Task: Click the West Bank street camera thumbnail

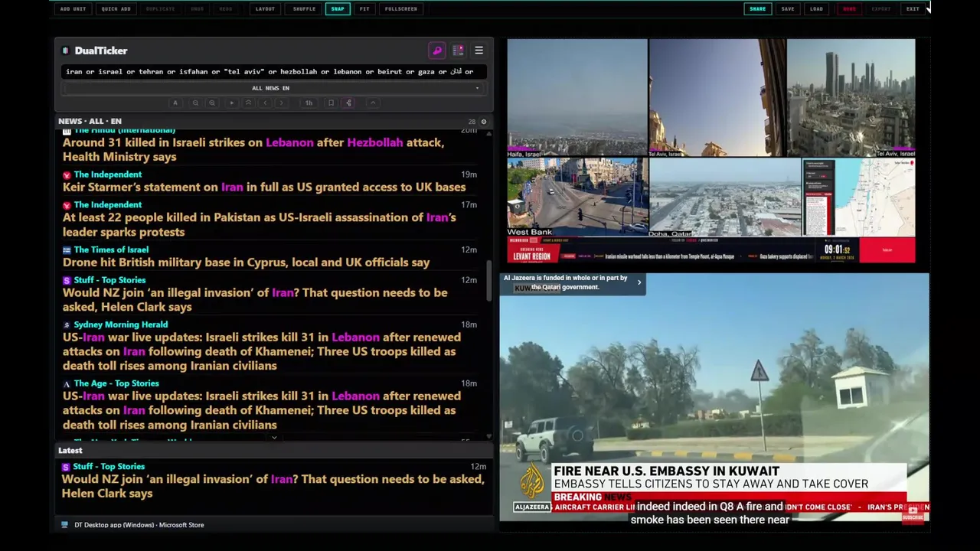Action: (577, 197)
